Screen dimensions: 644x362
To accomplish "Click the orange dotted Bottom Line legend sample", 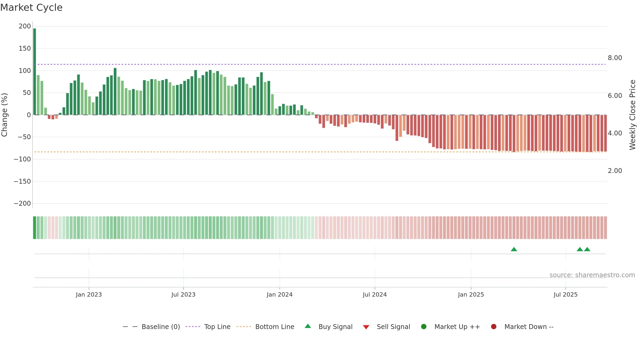I will click(244, 327).
